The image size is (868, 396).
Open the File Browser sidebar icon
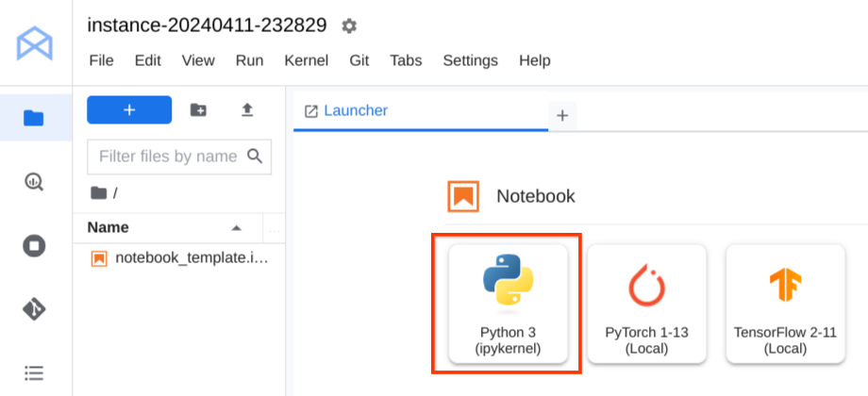[x=35, y=118]
